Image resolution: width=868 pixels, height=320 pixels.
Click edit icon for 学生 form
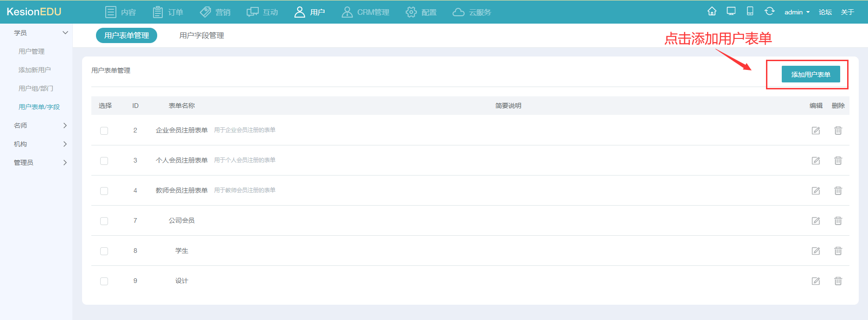pyautogui.click(x=816, y=251)
